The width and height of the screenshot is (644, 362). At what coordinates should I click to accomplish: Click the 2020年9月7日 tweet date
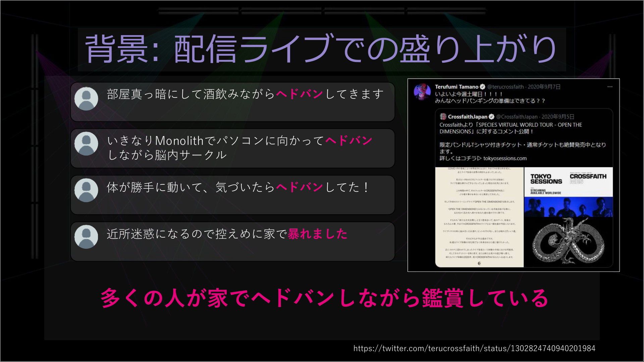tap(544, 87)
